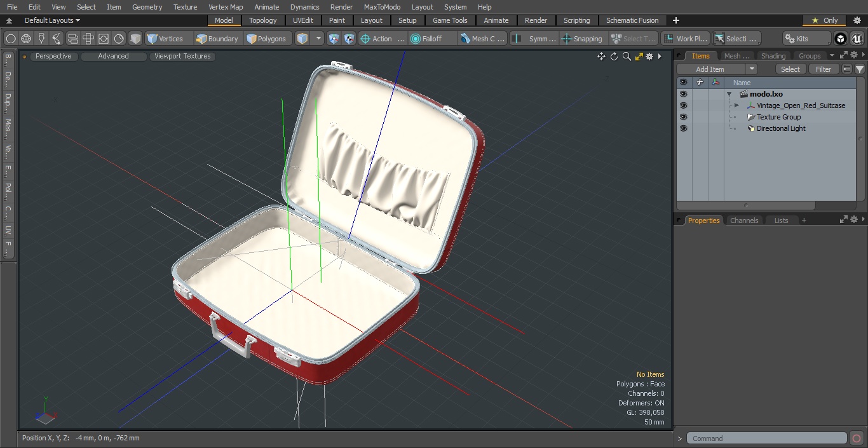Click the Unity cube icon
This screenshot has width=868, height=448.
tap(840, 39)
